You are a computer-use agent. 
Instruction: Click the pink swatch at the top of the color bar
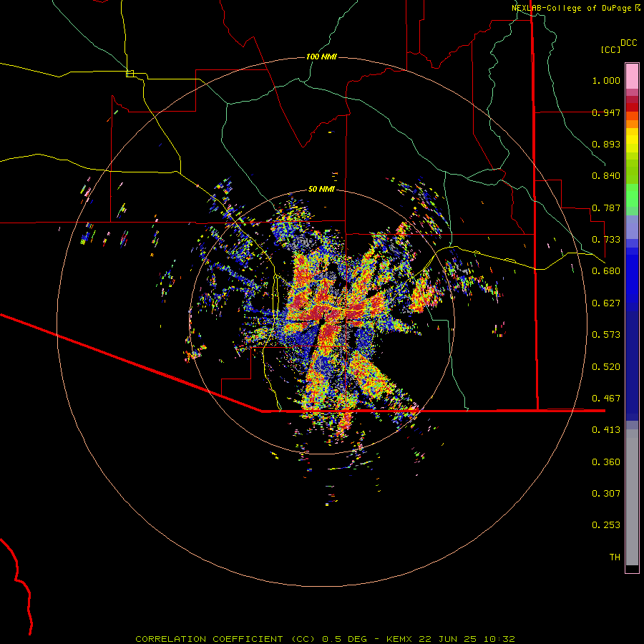632,76
